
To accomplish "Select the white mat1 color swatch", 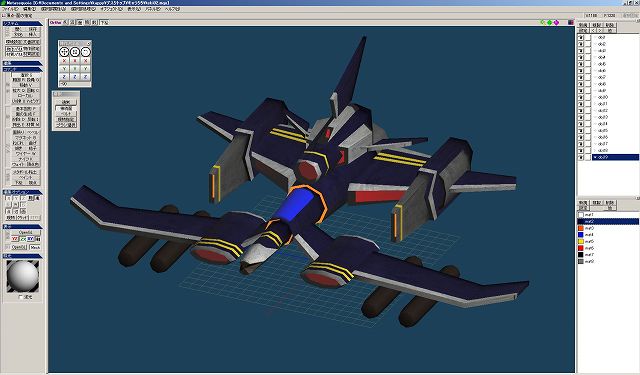I will point(581,215).
